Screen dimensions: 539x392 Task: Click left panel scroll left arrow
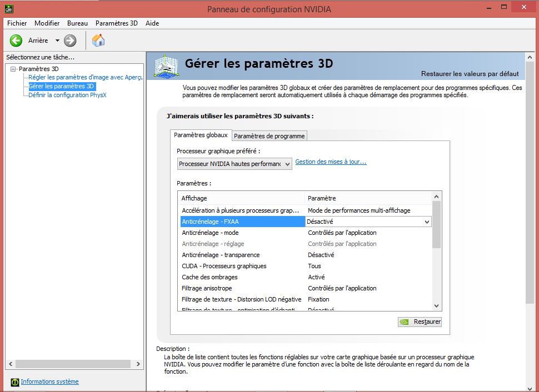pos(11,364)
